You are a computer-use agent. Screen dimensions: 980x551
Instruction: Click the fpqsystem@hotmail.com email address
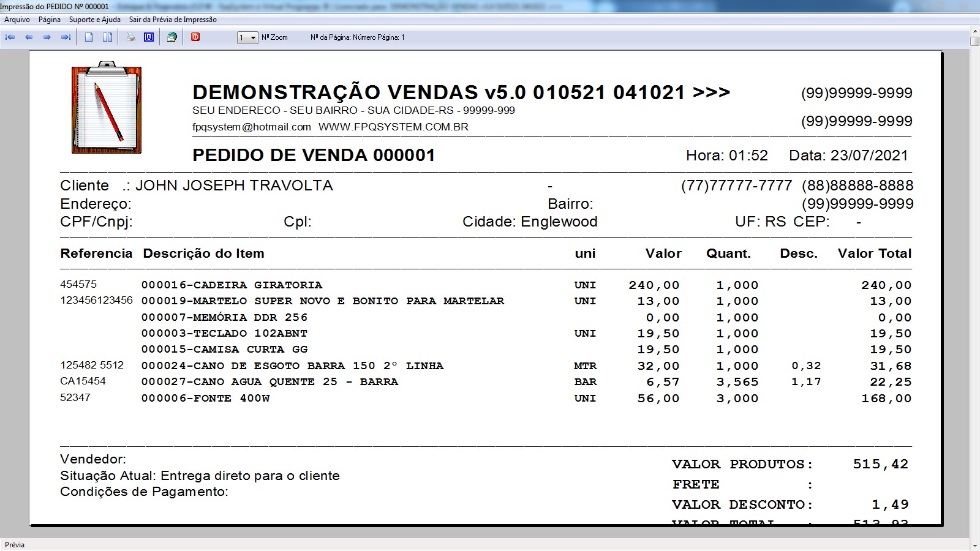pyautogui.click(x=252, y=127)
